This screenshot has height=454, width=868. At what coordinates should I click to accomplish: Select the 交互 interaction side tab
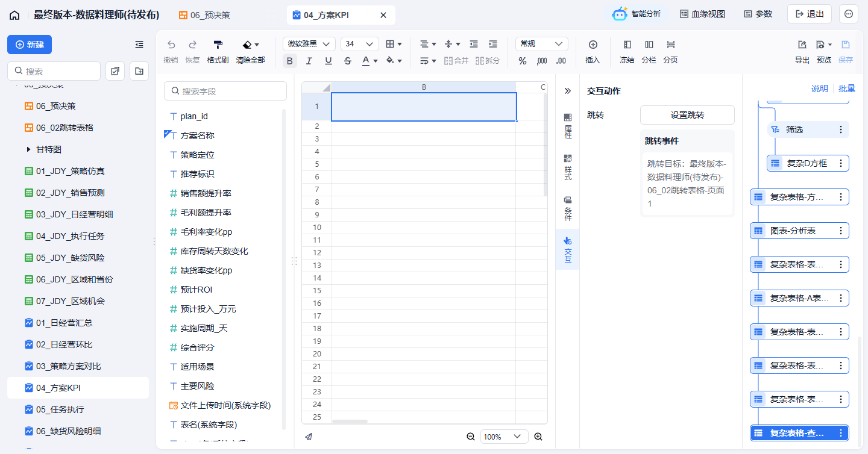[x=568, y=249]
